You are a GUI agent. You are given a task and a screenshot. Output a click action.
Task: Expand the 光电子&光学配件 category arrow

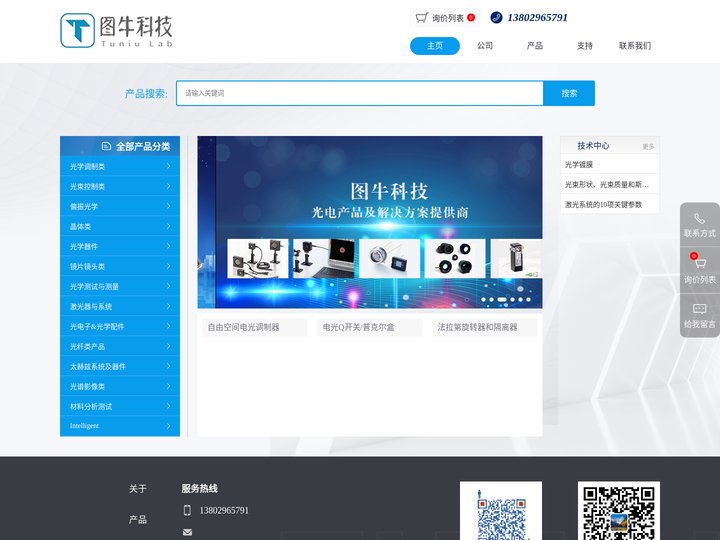coord(168,326)
